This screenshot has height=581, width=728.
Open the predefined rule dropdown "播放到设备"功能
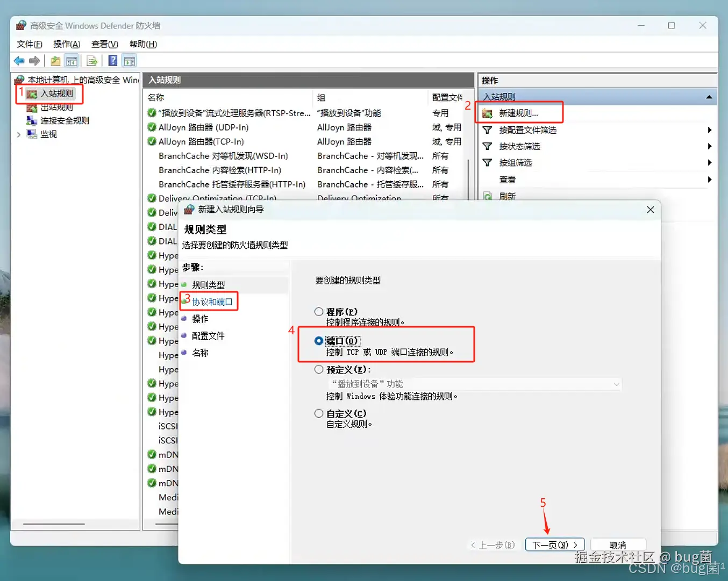pyautogui.click(x=474, y=384)
